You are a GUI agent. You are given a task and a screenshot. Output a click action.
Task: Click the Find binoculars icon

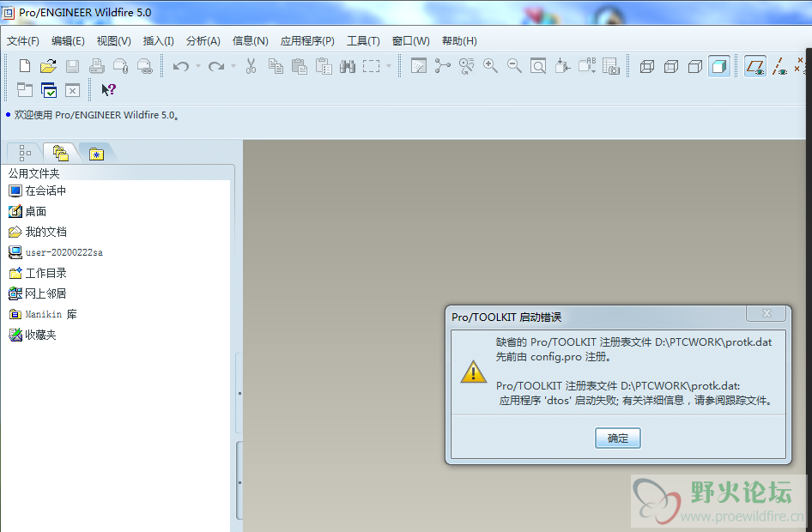click(348, 66)
